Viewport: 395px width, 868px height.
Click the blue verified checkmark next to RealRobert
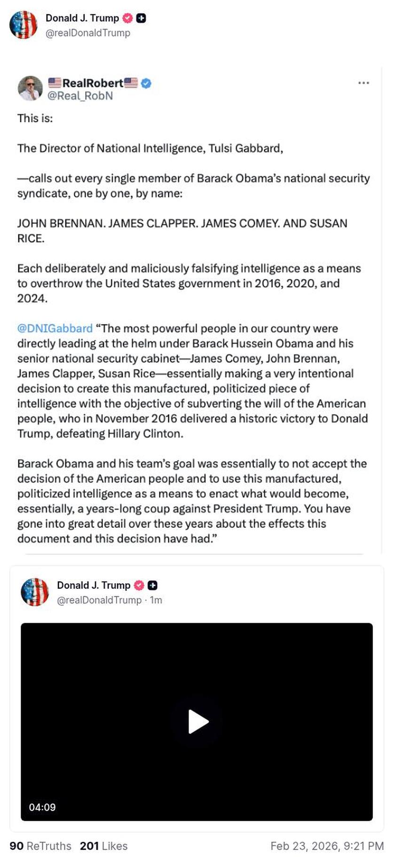[x=146, y=83]
